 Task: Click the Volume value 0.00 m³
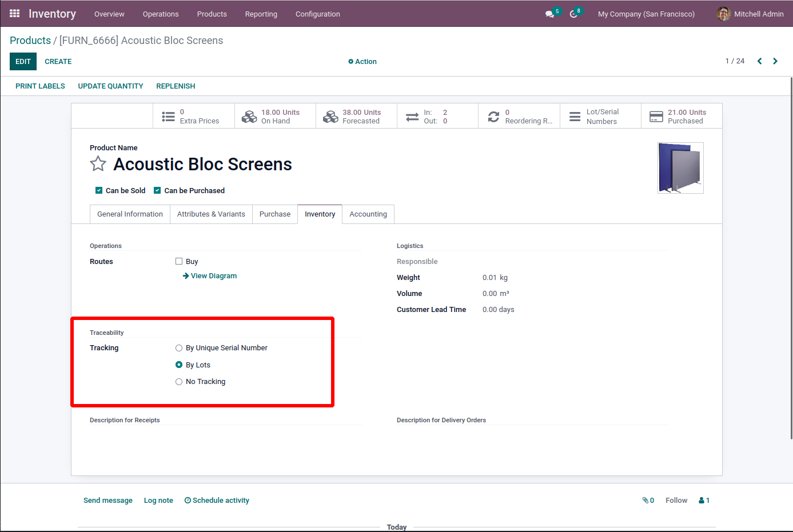(496, 294)
